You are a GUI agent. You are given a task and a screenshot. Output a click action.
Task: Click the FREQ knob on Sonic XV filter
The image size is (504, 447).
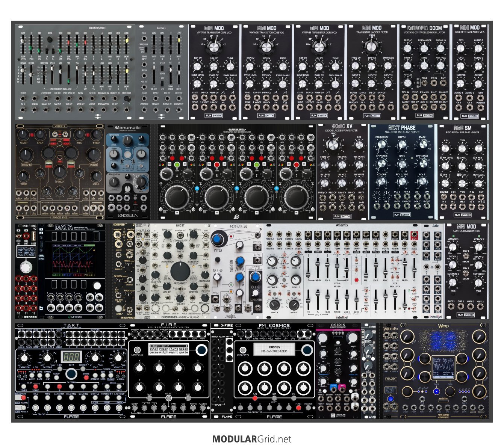point(333,145)
